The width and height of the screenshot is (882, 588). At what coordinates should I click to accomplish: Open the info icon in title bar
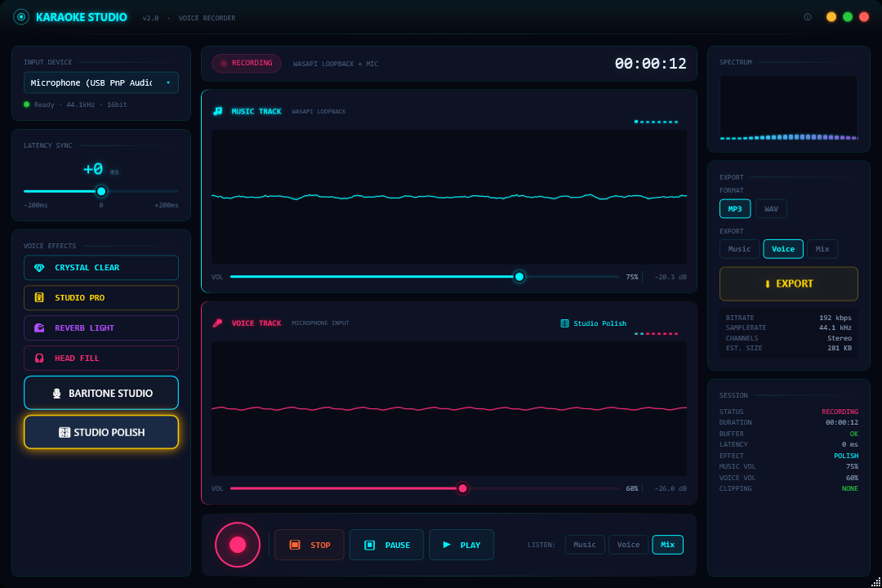point(807,17)
